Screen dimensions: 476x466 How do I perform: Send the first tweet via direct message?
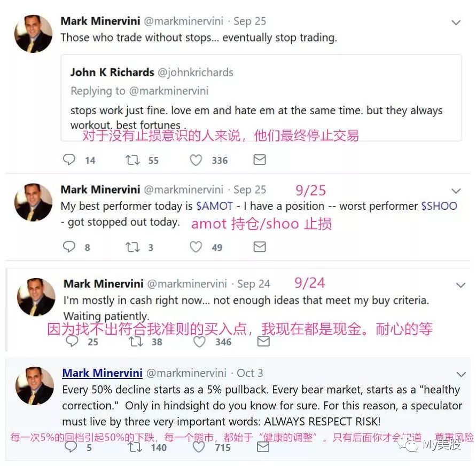tap(260, 160)
